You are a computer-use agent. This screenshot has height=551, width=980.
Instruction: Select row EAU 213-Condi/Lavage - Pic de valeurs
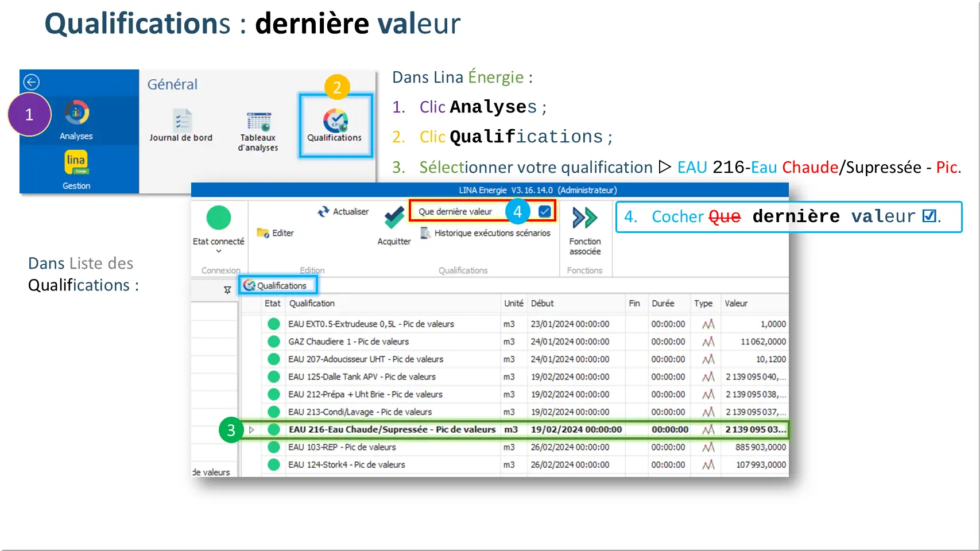point(514,412)
